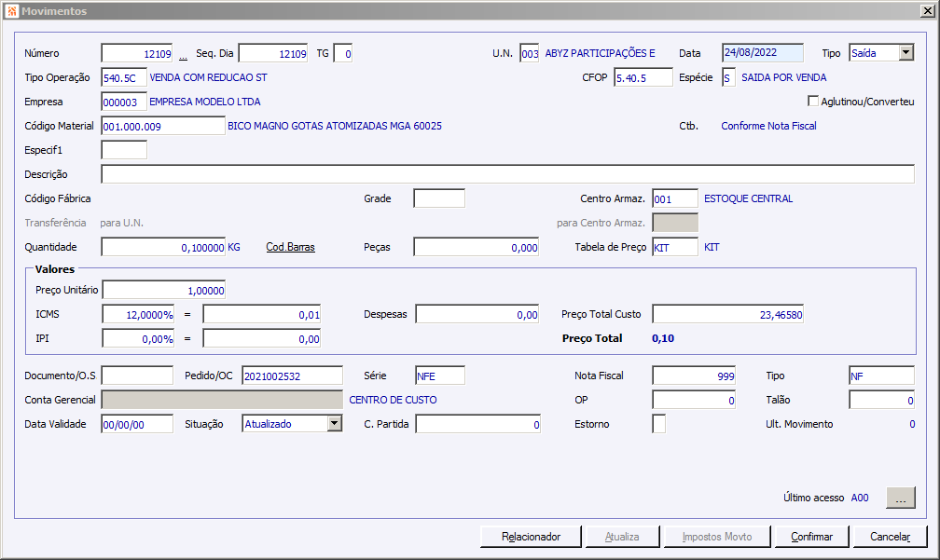This screenshot has height=560, width=940.
Task: Click the 'VENDA COM REDUCAO ST' text
Action: (x=208, y=77)
